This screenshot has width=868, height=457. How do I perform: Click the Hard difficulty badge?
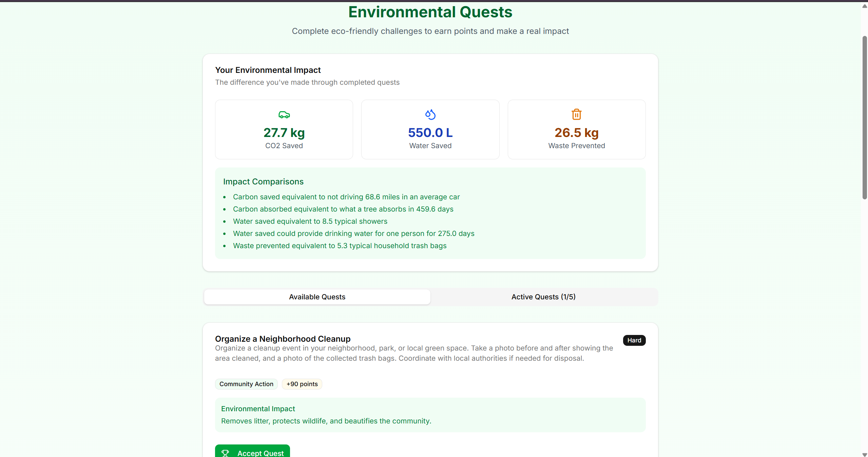634,340
